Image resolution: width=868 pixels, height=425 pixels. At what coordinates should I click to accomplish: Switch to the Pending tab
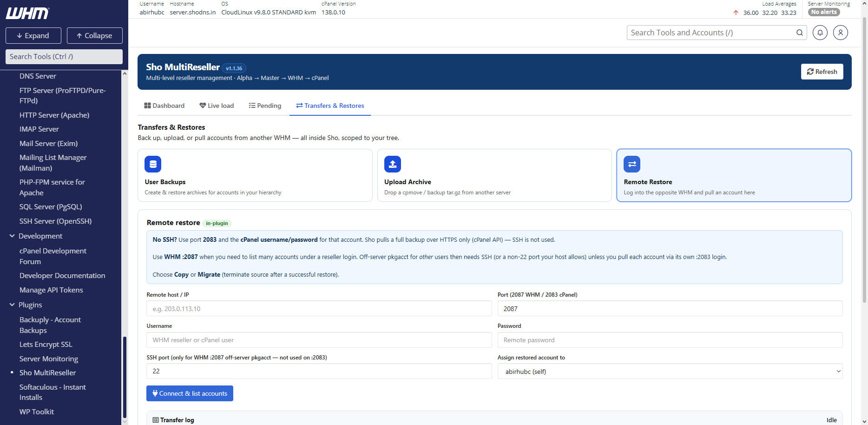click(265, 106)
